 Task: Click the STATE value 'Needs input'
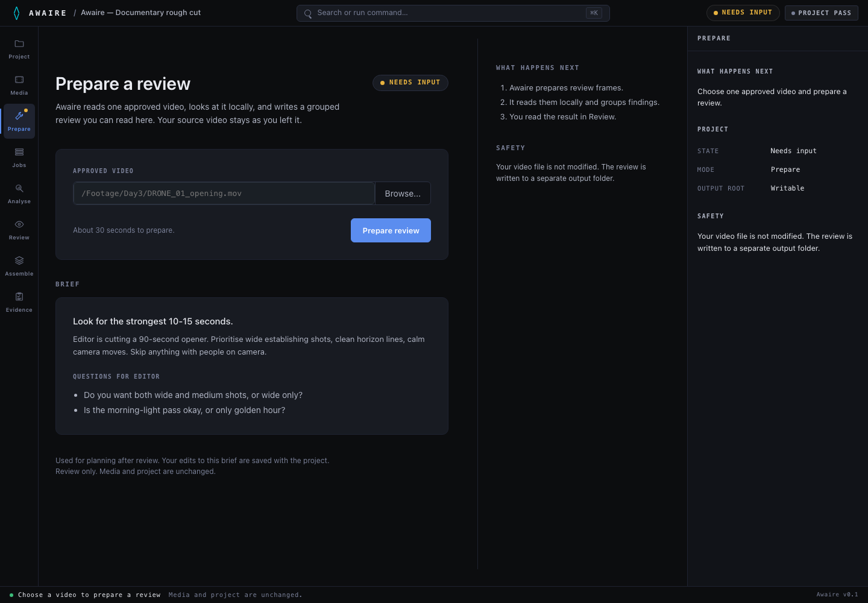[793, 151]
